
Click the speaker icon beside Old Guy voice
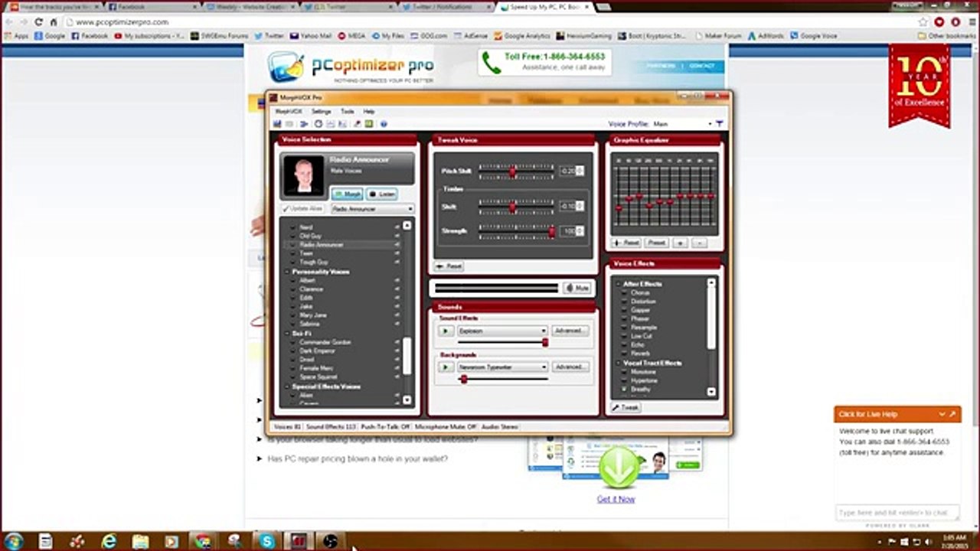(397, 236)
